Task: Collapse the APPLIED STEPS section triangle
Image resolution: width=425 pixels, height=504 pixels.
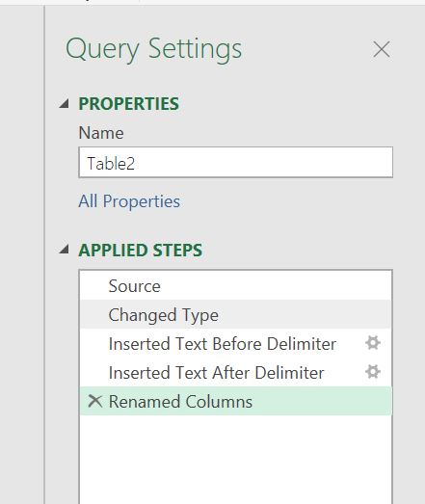Action: pyautogui.click(x=65, y=249)
